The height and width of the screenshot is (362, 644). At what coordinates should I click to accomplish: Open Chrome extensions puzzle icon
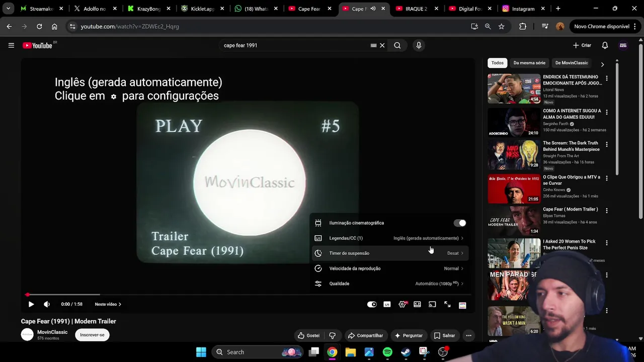coord(523,26)
